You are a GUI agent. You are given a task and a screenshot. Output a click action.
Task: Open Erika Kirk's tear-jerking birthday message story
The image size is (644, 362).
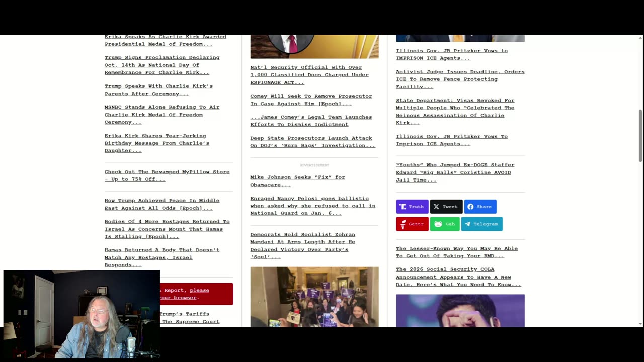click(x=156, y=143)
